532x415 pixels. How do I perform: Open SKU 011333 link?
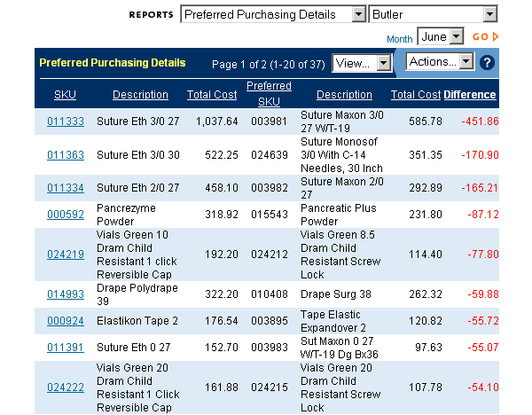66,121
